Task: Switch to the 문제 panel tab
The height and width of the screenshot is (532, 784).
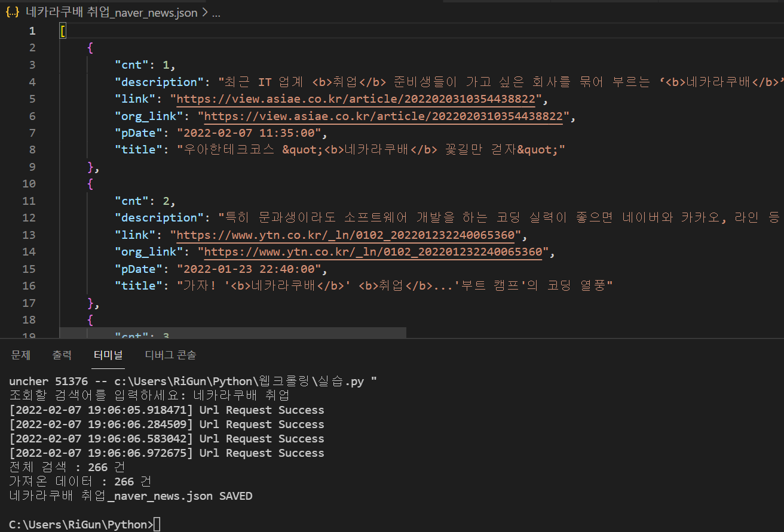Action: pyautogui.click(x=20, y=355)
